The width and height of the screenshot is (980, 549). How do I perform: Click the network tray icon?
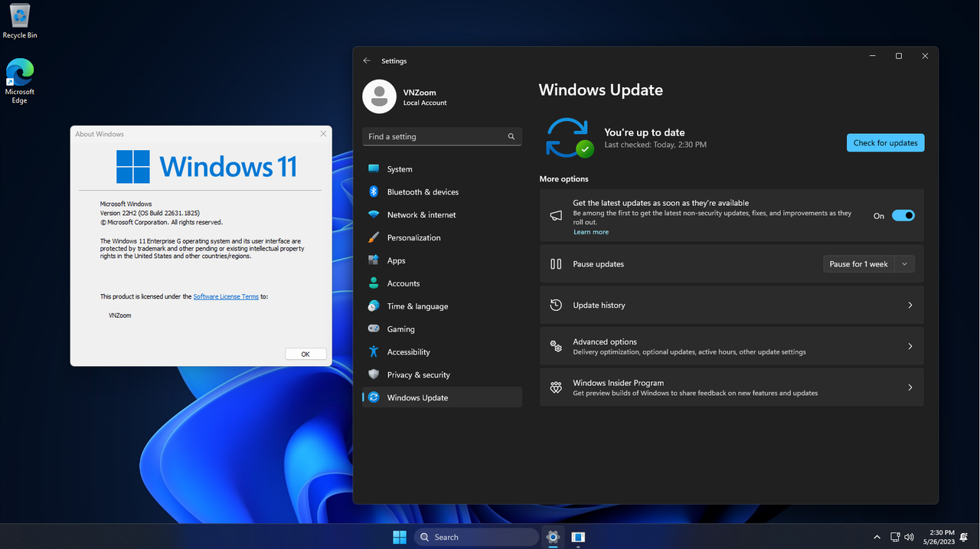895,537
